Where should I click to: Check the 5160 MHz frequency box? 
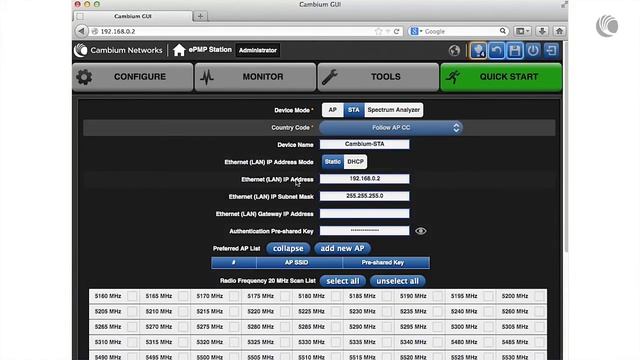132,296
